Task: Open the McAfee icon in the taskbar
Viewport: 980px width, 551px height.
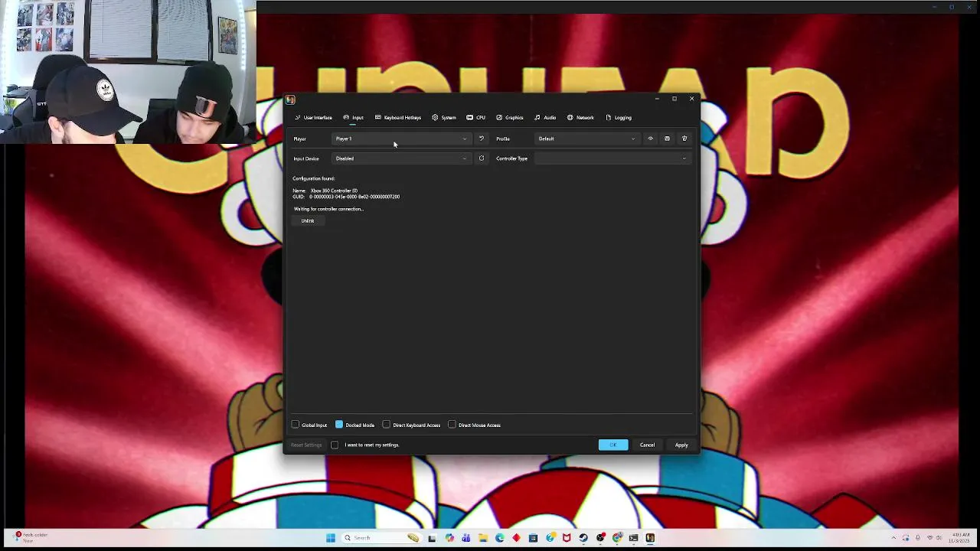Action: click(567, 538)
